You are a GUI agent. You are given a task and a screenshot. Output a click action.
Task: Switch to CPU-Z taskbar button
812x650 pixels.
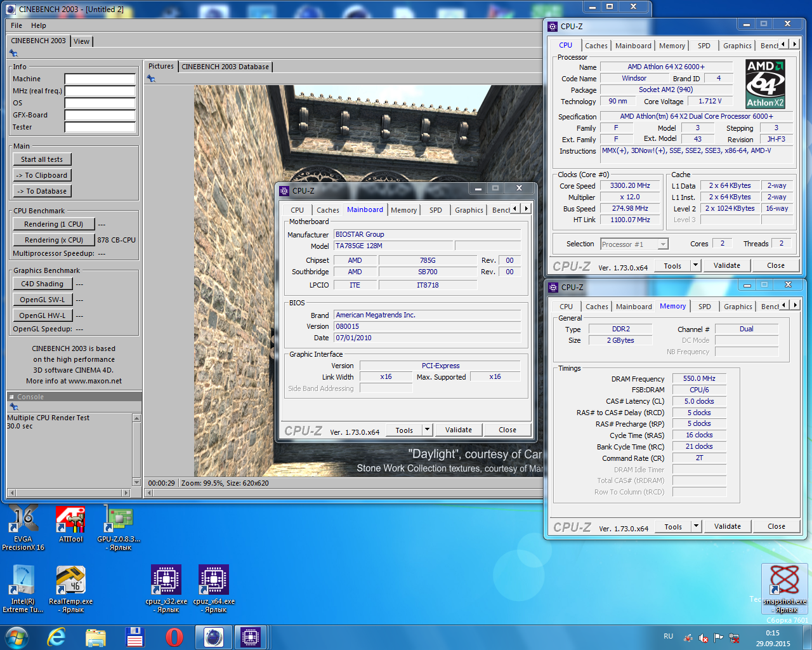(x=251, y=637)
